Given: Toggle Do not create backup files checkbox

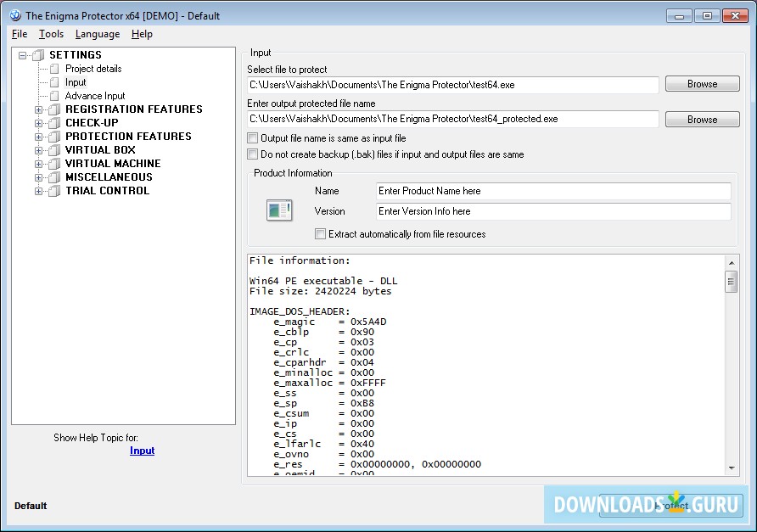Looking at the screenshot, I should tap(252, 154).
